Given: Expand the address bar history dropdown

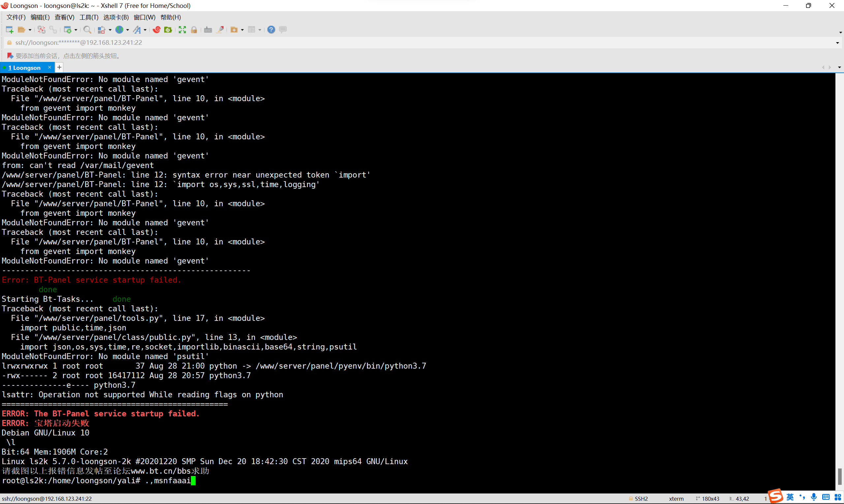Looking at the screenshot, I should click(837, 43).
